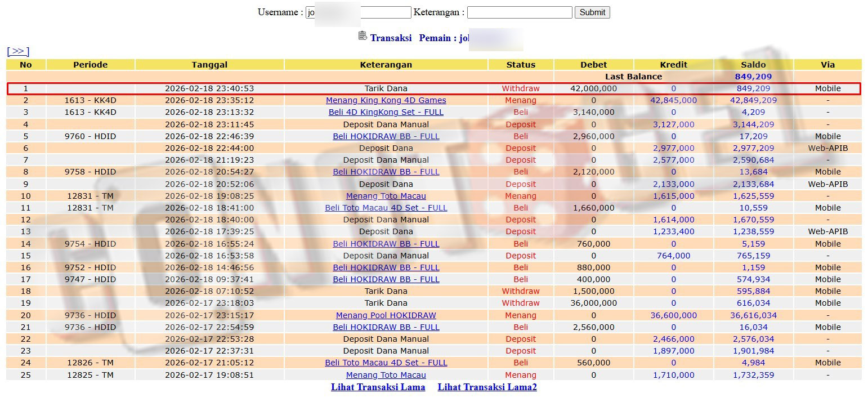Click Lihat Transaksi Lama2 link
Image resolution: width=868 pixels, height=402 pixels.
click(x=487, y=387)
